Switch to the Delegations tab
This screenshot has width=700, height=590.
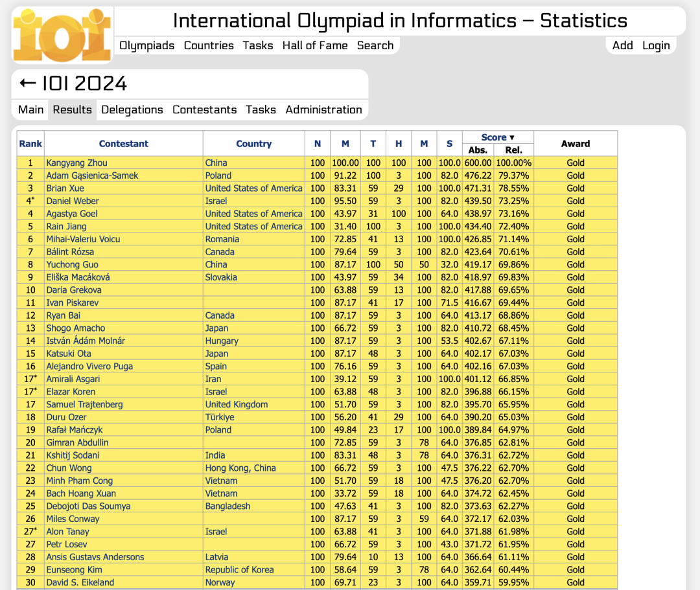pyautogui.click(x=132, y=109)
